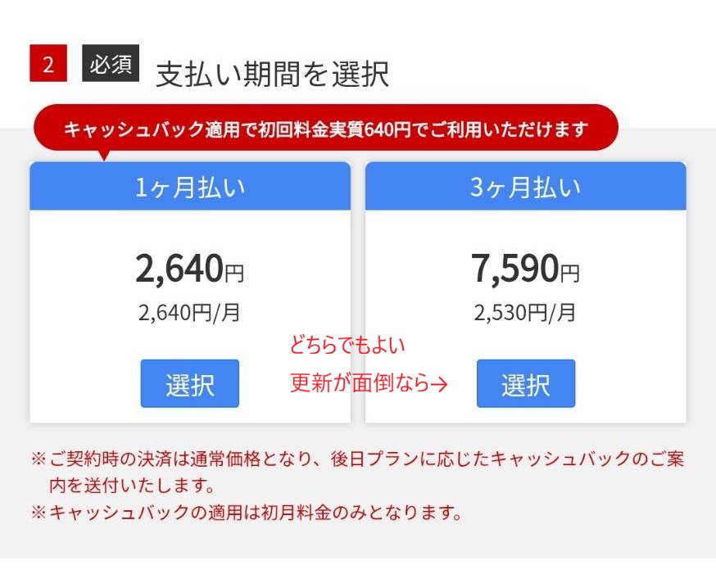Viewport: 716px width, 588px height.
Task: Click the red step number 2 badge
Action: click(x=48, y=65)
